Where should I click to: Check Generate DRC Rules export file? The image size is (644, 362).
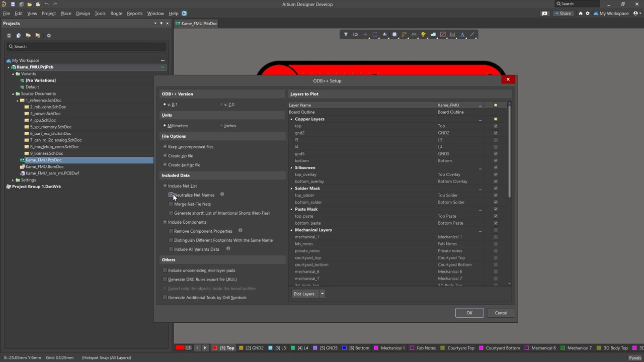click(x=165, y=280)
